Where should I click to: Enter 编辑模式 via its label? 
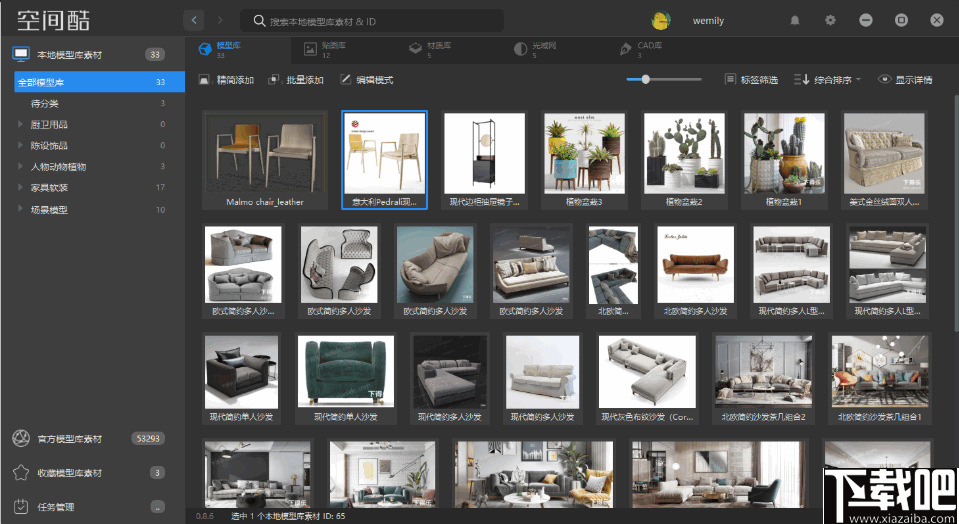tap(374, 80)
